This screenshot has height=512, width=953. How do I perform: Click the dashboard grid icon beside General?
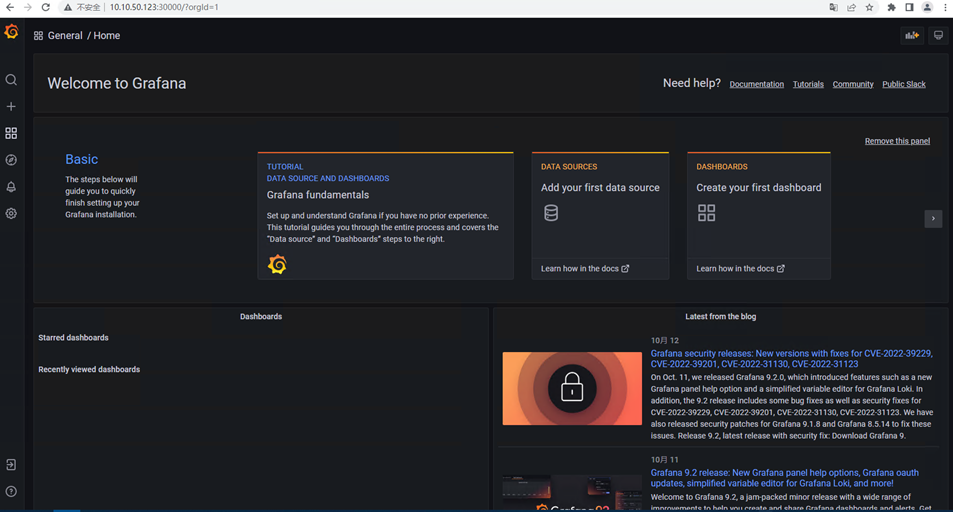[x=38, y=36]
